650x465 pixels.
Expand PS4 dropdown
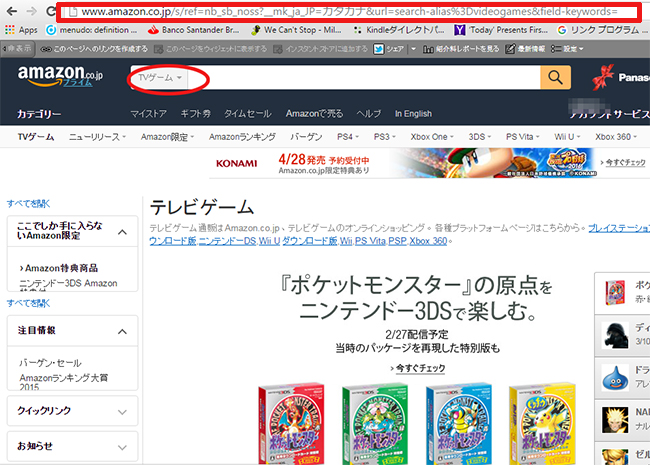tap(348, 137)
